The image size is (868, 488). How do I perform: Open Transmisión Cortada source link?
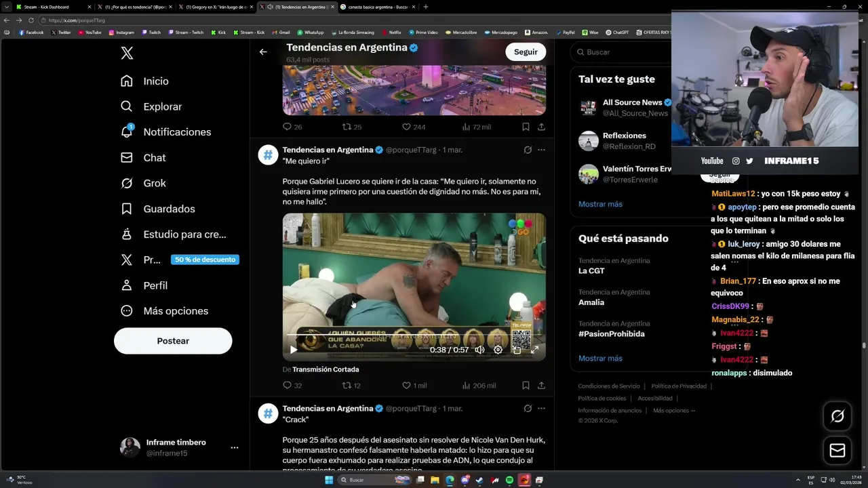click(325, 369)
